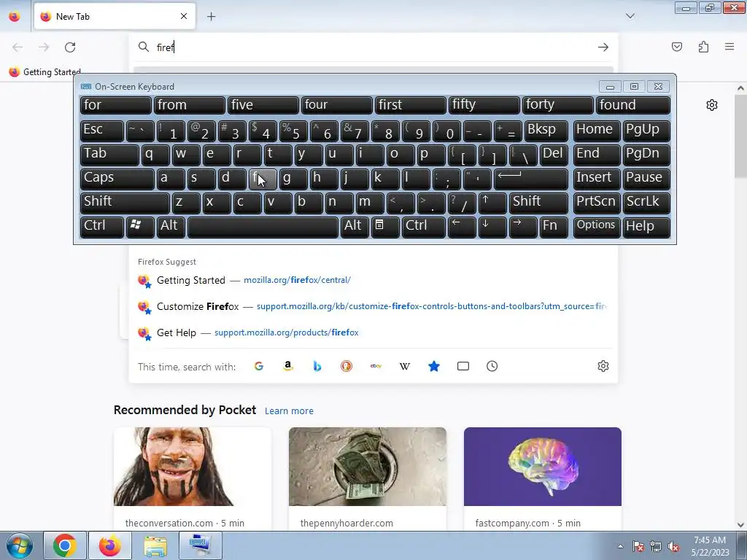747x560 pixels.
Task: Close the New Tab tab
Action: click(x=184, y=16)
